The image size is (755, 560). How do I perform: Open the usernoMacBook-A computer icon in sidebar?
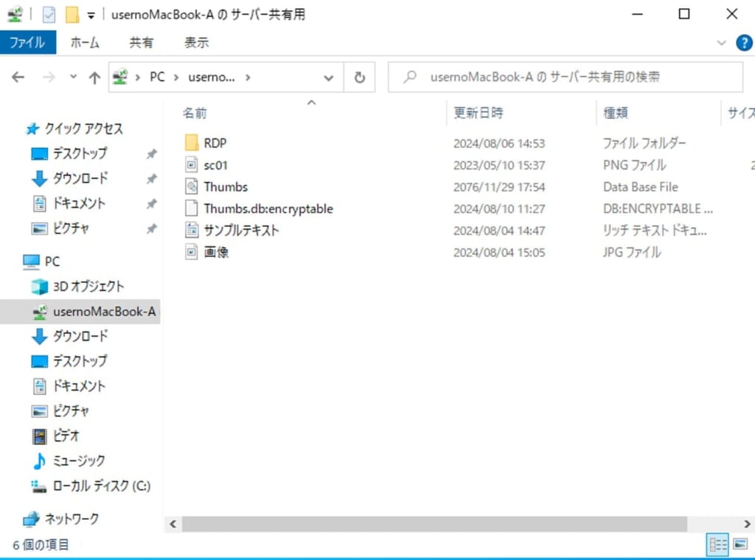(x=102, y=311)
